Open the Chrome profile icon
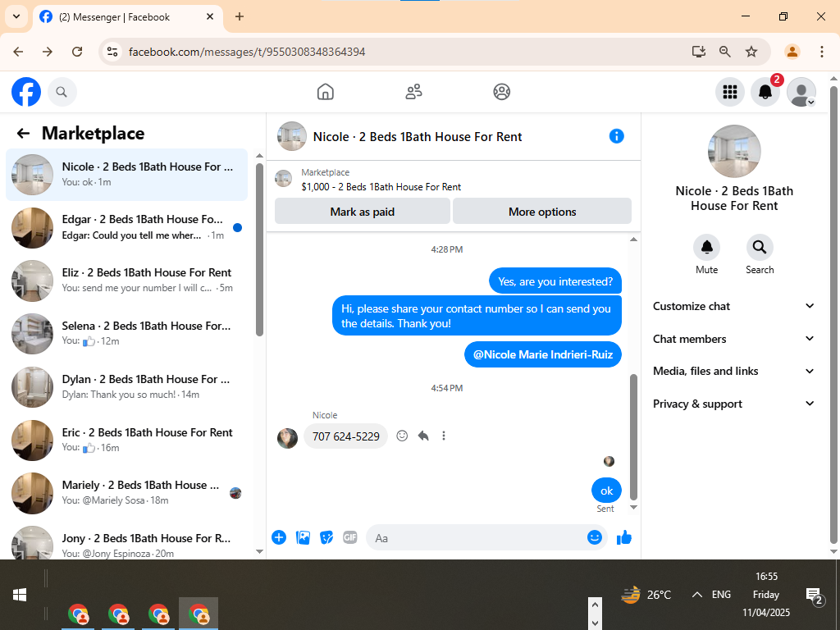Image resolution: width=840 pixels, height=630 pixels. [x=792, y=52]
